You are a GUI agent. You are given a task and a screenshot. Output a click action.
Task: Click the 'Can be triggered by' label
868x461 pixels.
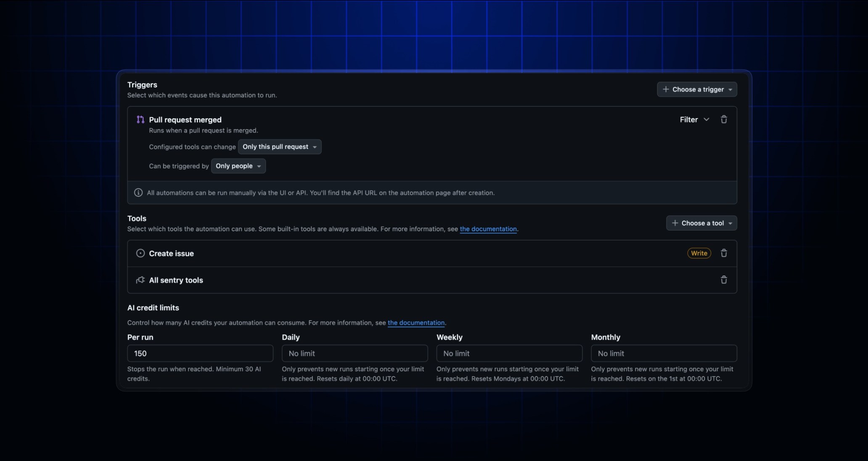click(179, 166)
